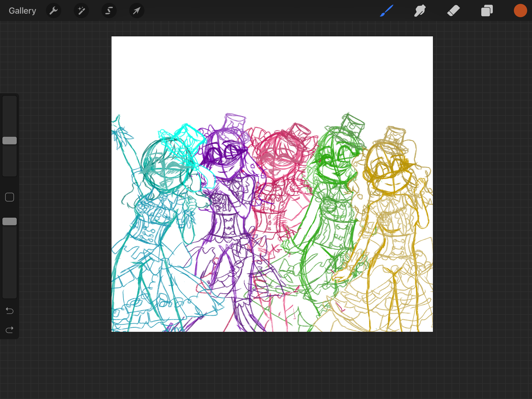Open the Layers panel
The height and width of the screenshot is (399, 532).
[487, 11]
